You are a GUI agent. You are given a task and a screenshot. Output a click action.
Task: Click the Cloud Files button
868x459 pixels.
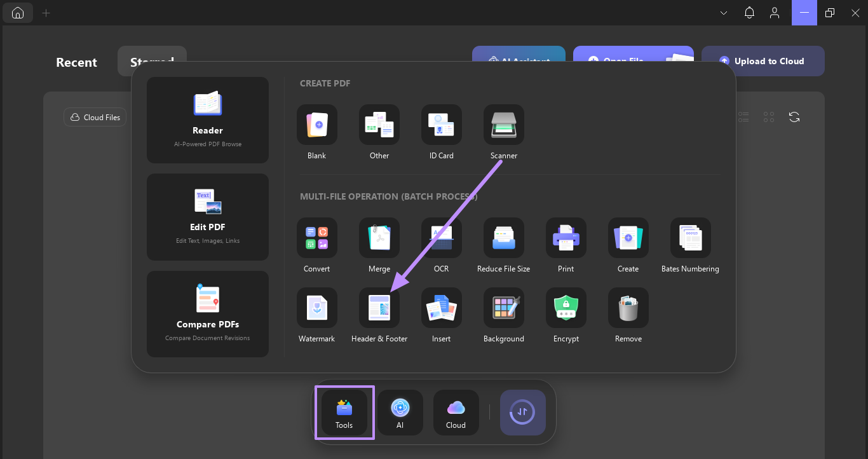click(94, 117)
